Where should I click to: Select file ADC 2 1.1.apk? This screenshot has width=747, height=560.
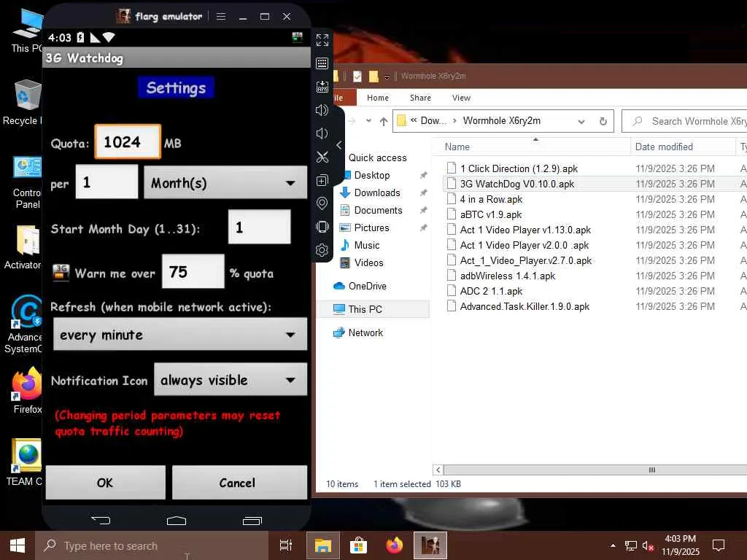point(491,291)
